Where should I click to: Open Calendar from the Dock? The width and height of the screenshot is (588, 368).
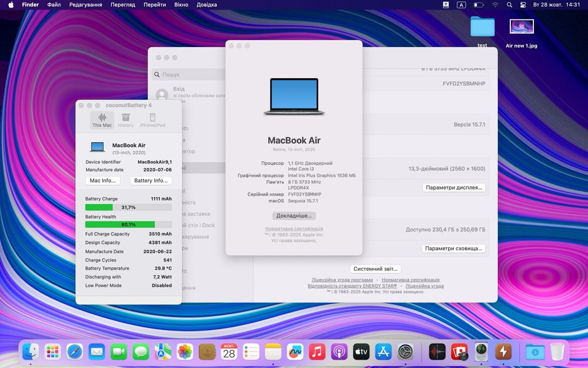pos(229,352)
